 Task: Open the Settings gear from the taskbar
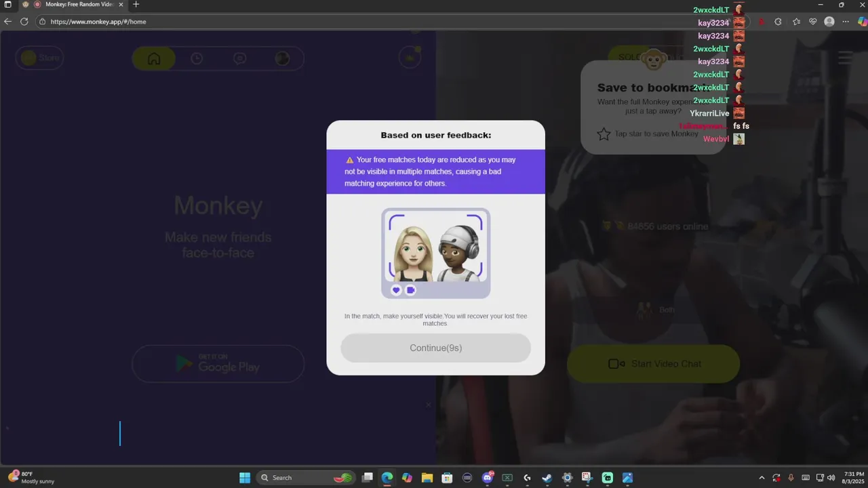567,478
